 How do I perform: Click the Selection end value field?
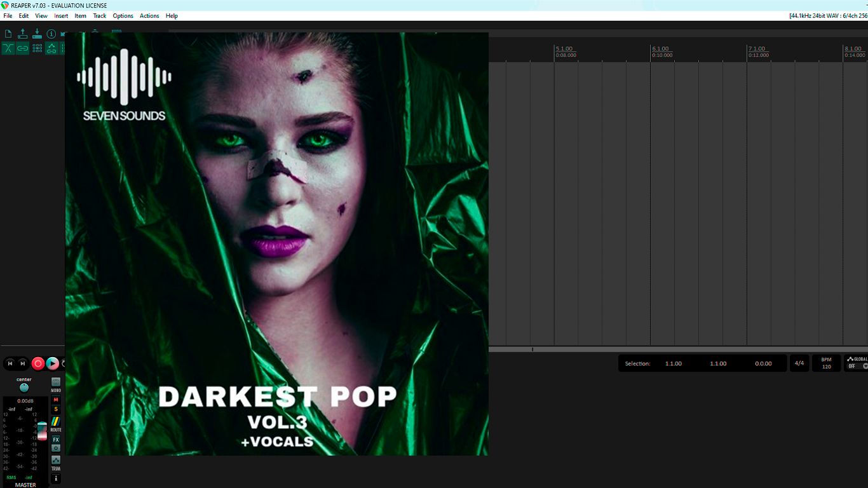pyautogui.click(x=718, y=363)
